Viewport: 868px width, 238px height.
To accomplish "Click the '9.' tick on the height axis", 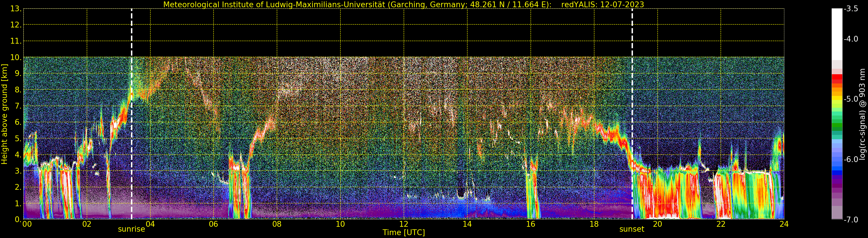I will (18, 74).
